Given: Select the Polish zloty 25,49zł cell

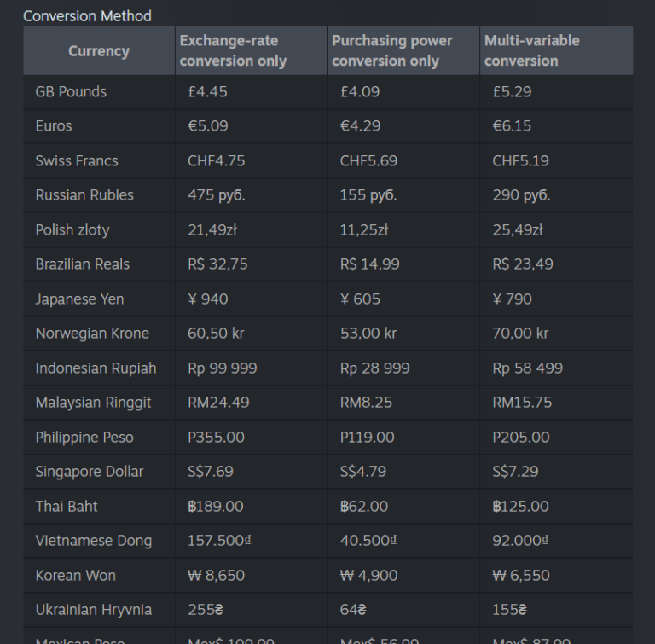Looking at the screenshot, I should pos(517,229).
